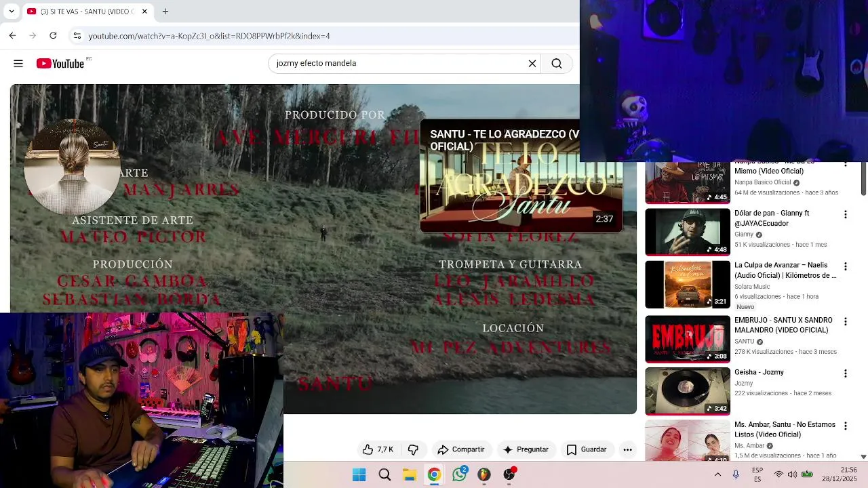Go to the YouTube home logo
Viewport: 868px width, 488px height.
pos(60,64)
